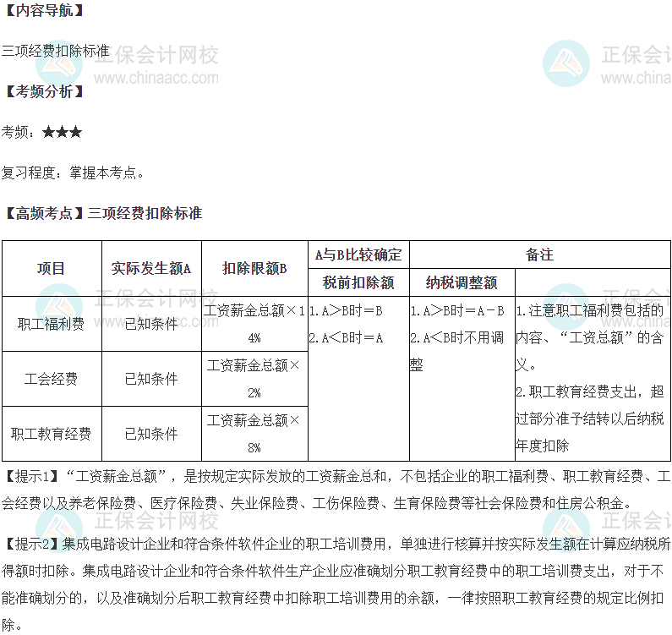Click the 项目 table header
This screenshot has width=672, height=635.
[x=51, y=268]
